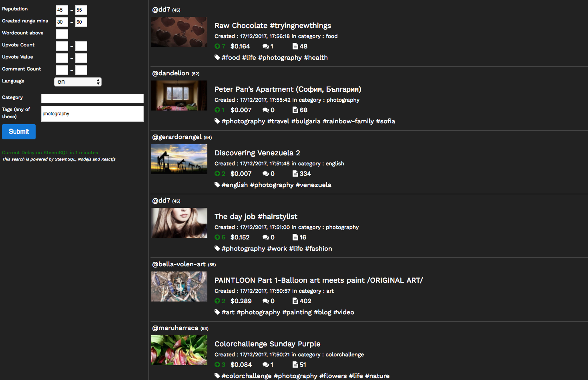Click comments icon on Discovering Venezuela 2 post
The width and height of the screenshot is (588, 380).
coord(266,174)
